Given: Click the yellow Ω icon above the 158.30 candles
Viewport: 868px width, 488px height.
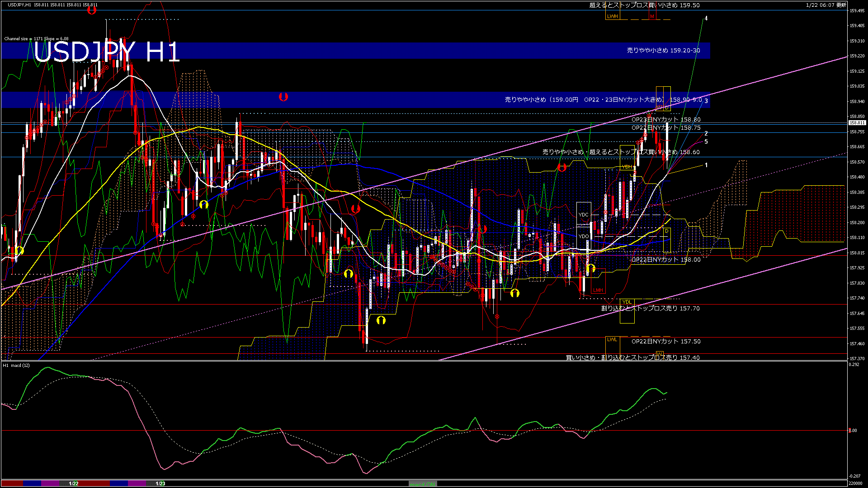Looking at the screenshot, I should click(x=204, y=205).
